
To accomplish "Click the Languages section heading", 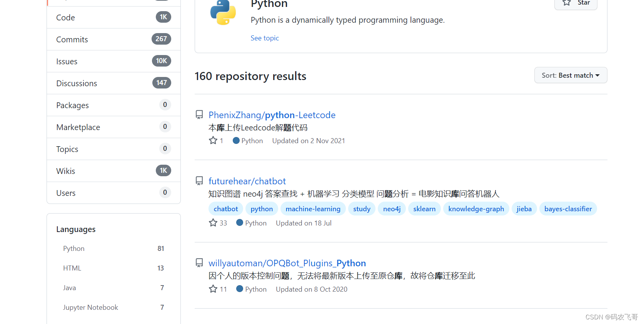I will click(x=76, y=229).
